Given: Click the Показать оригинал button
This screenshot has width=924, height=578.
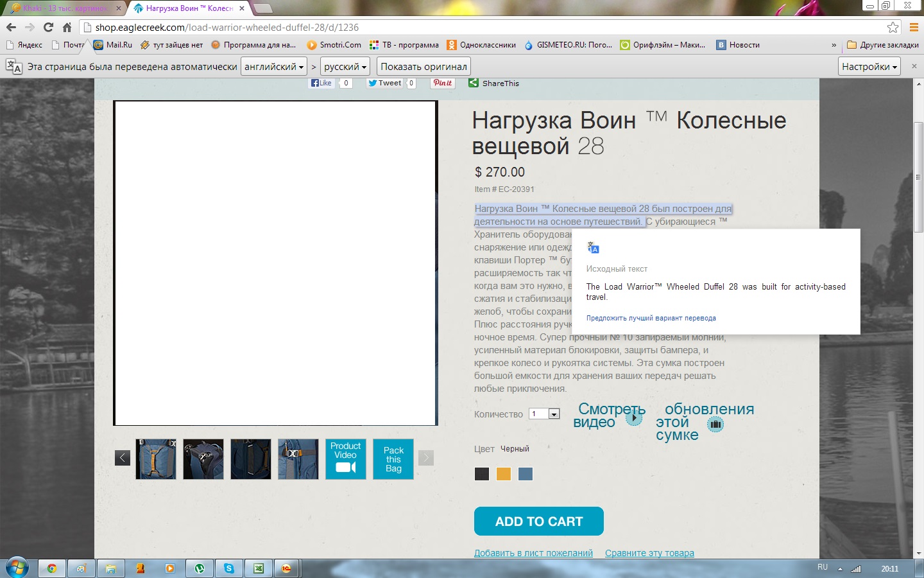Looking at the screenshot, I should pyautogui.click(x=424, y=66).
